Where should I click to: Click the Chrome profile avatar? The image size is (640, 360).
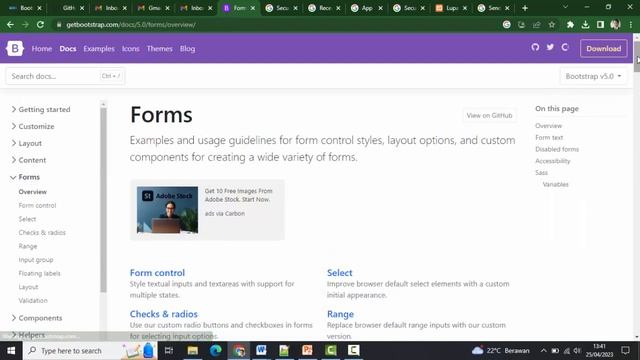click(x=616, y=24)
